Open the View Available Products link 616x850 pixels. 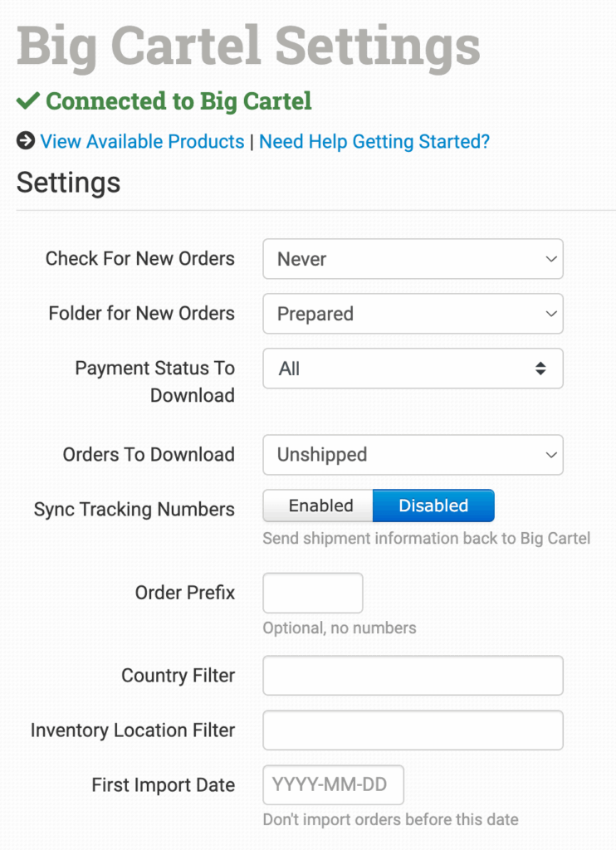142,142
